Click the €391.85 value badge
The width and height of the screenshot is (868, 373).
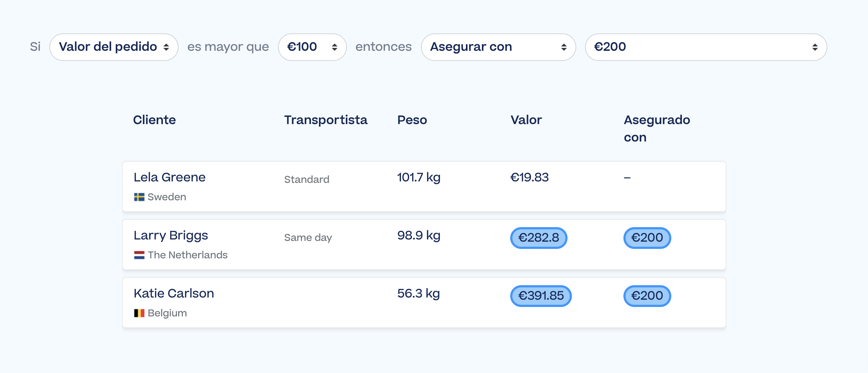[541, 296]
